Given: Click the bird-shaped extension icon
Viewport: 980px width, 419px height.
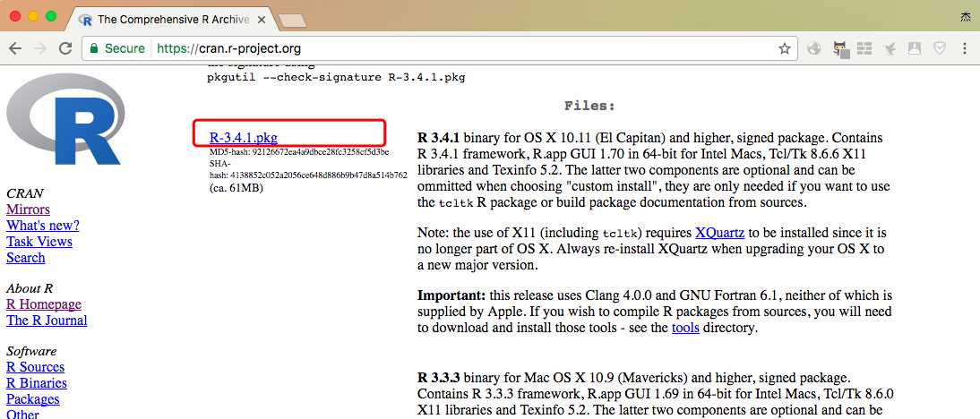Looking at the screenshot, I should 890,48.
